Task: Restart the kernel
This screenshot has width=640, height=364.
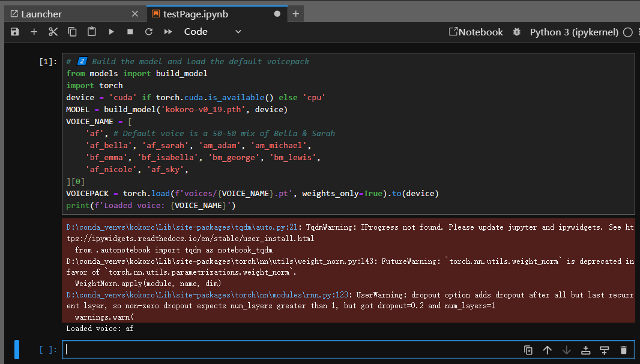Action: click(x=149, y=32)
